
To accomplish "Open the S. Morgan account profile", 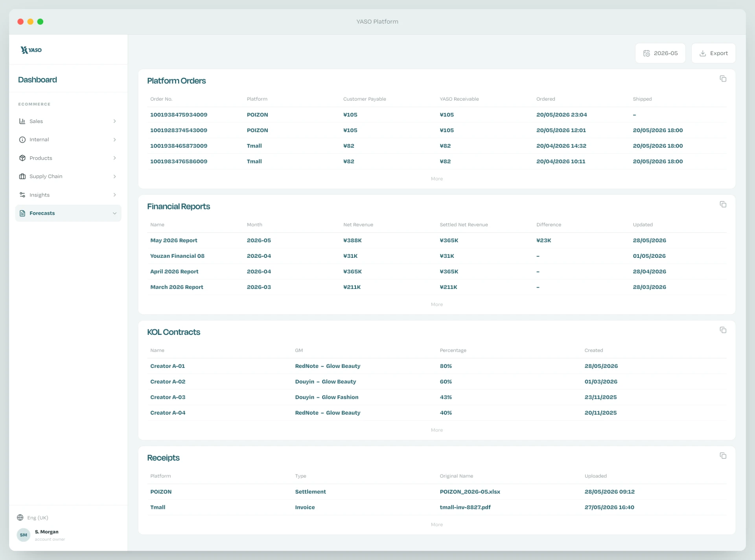I will coord(46,532).
